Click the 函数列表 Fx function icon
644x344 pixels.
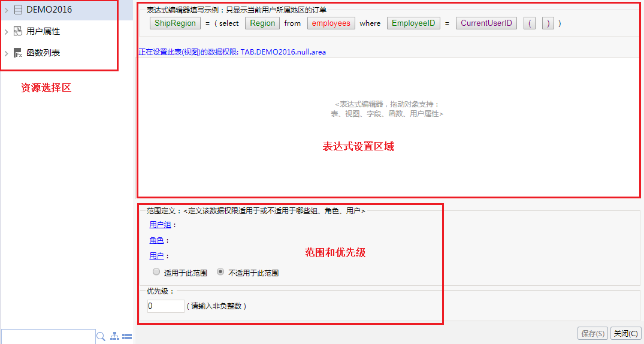point(18,53)
